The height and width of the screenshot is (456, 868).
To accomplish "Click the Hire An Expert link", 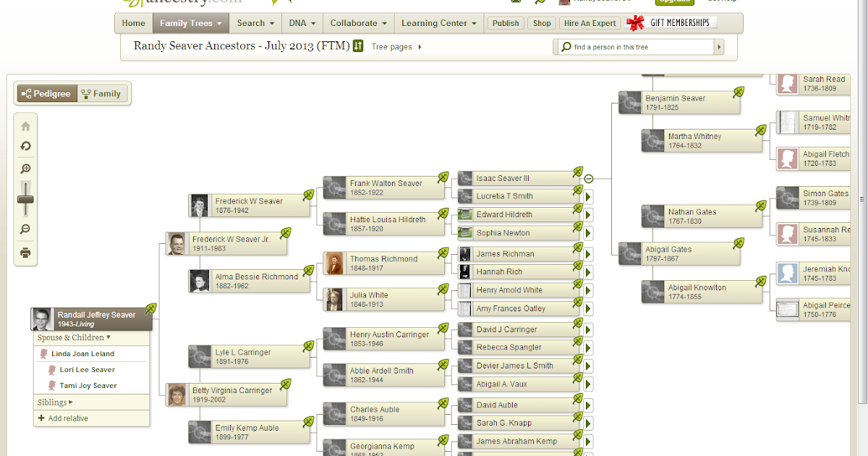I will point(589,22).
